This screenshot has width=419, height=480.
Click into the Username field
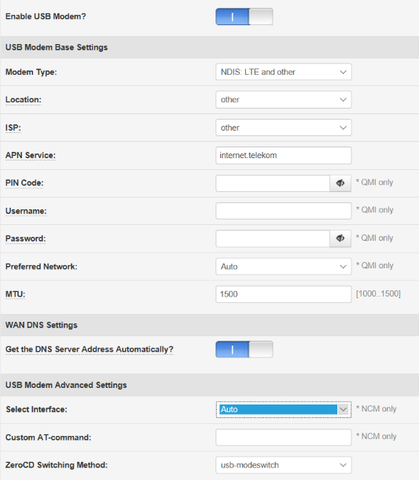tap(283, 211)
